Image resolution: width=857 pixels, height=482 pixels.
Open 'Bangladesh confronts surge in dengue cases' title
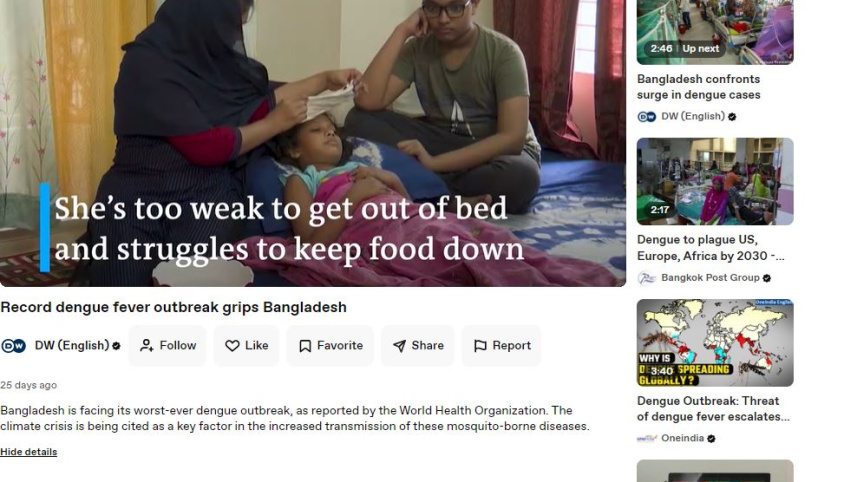(x=698, y=87)
